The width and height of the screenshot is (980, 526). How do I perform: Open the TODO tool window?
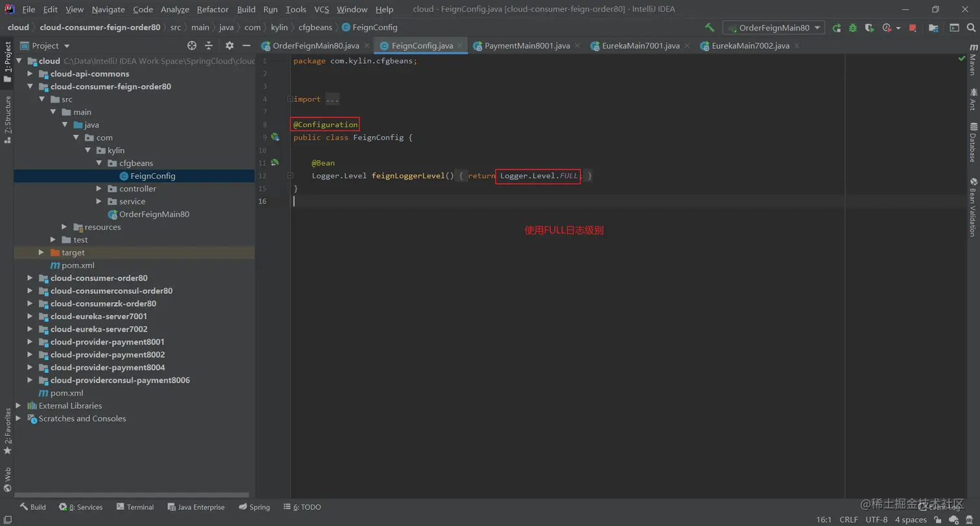point(302,507)
